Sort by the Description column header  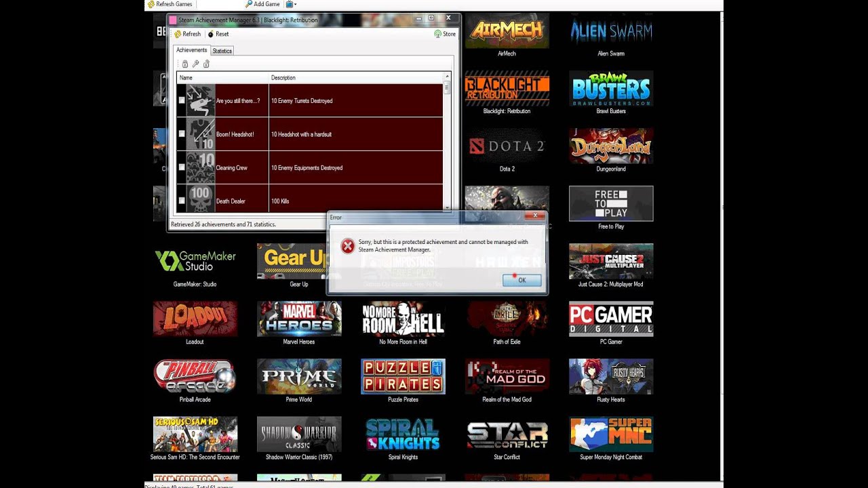click(x=356, y=78)
